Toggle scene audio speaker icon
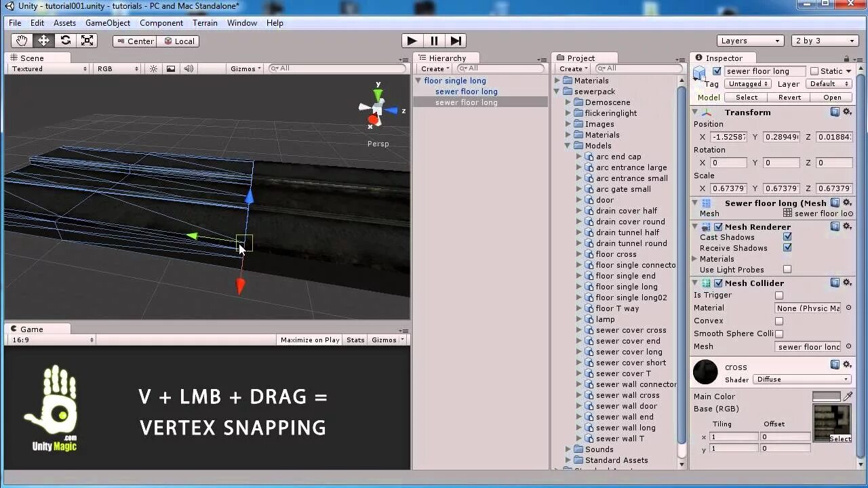This screenshot has height=488, width=868. pos(189,68)
